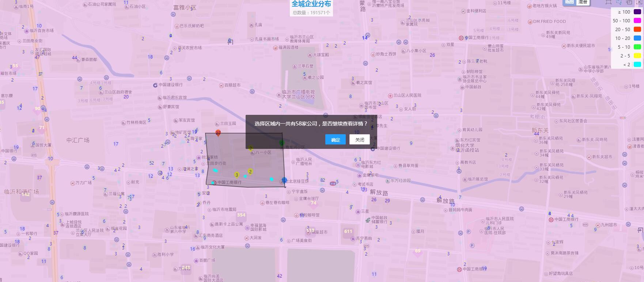The image size is (644, 282).
Task: Click the 大雄宝殿 map label
Action: 321,55
